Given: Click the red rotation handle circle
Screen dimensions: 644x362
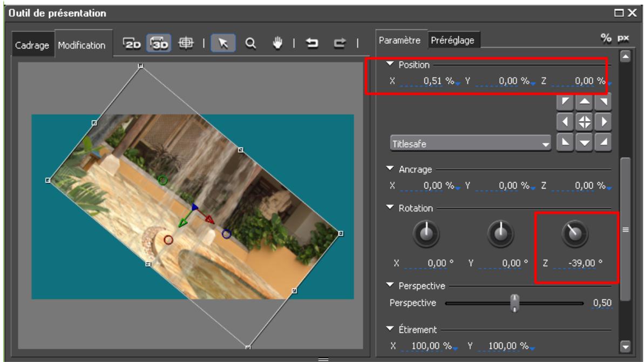Looking at the screenshot, I should (168, 239).
